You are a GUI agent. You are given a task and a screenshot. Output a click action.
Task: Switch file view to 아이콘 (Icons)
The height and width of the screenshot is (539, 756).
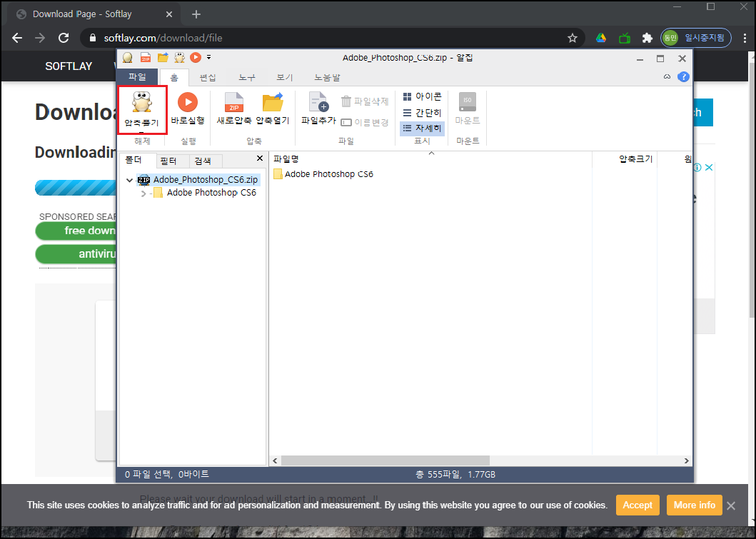422,96
